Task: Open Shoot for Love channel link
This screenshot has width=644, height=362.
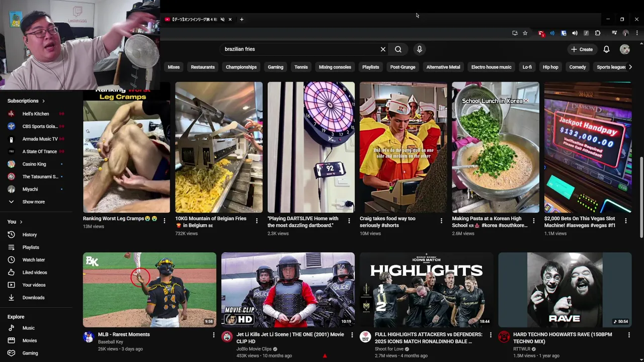Action: 389,349
